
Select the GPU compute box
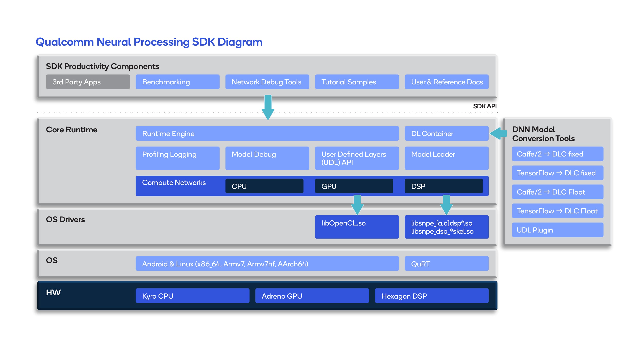pyautogui.click(x=354, y=186)
